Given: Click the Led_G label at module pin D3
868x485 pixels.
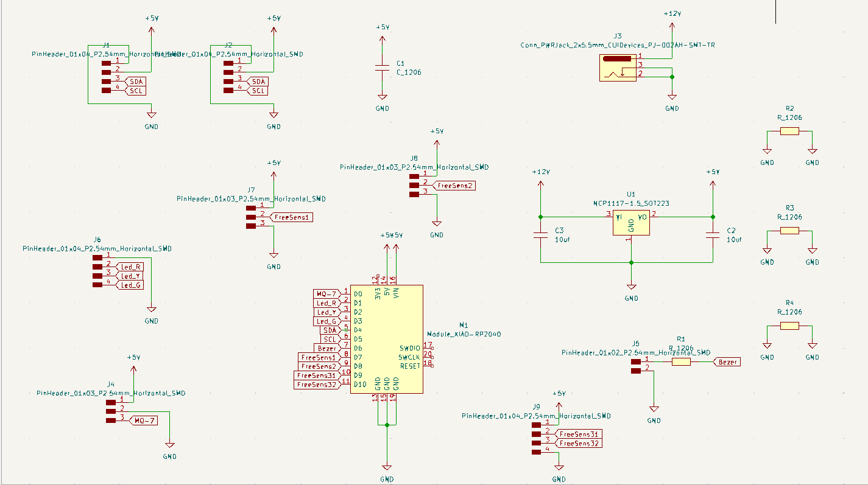Looking at the screenshot, I should coord(327,321).
